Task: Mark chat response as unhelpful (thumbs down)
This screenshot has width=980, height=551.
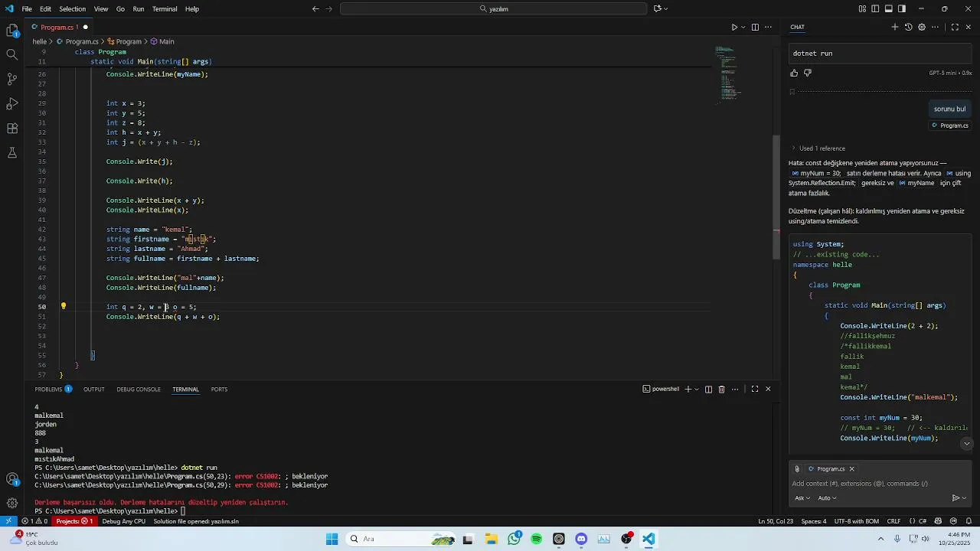Action: coord(808,73)
